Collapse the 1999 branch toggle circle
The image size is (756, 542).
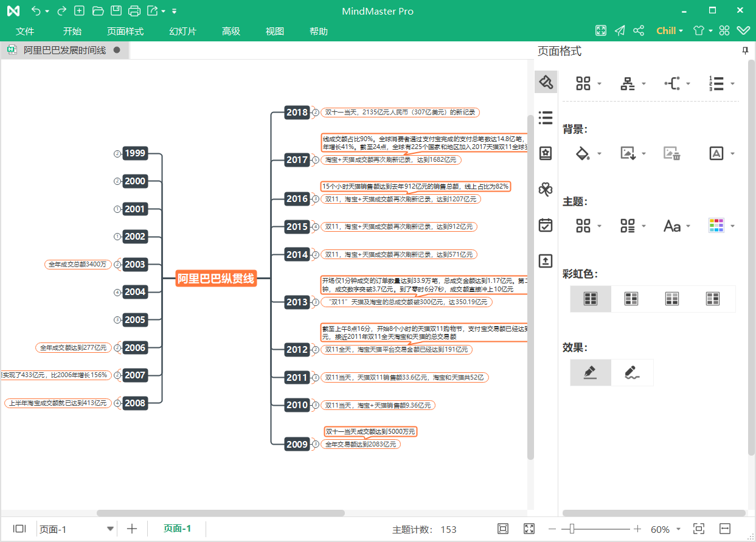tap(117, 154)
